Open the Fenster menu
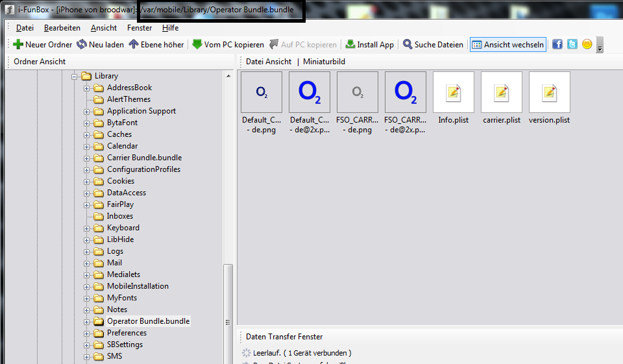 click(x=140, y=28)
